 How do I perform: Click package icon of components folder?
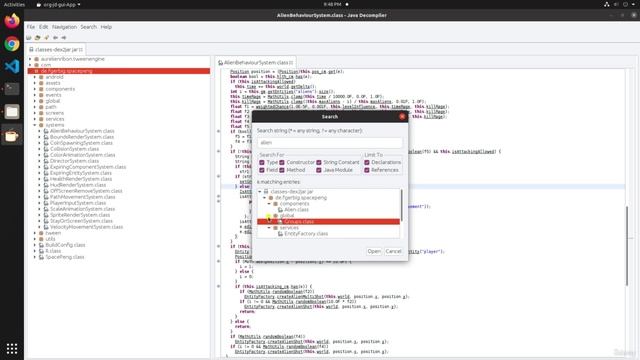coord(41,89)
